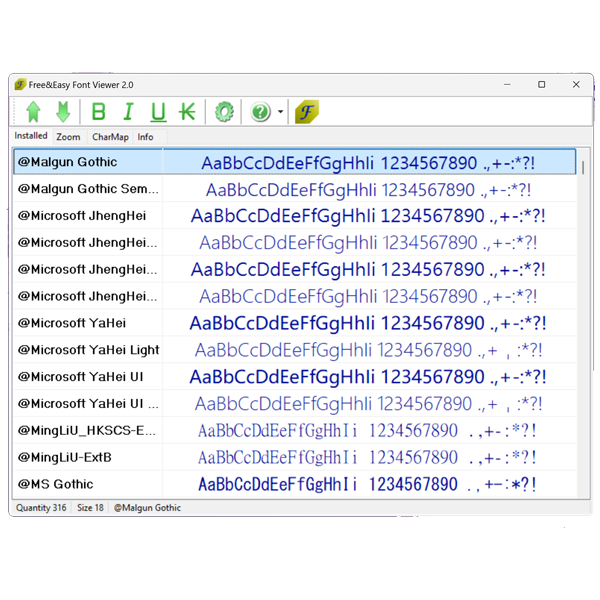Viewport: 600px width, 600px height.
Task: Click the golden F logo toolbar icon
Action: (x=307, y=111)
